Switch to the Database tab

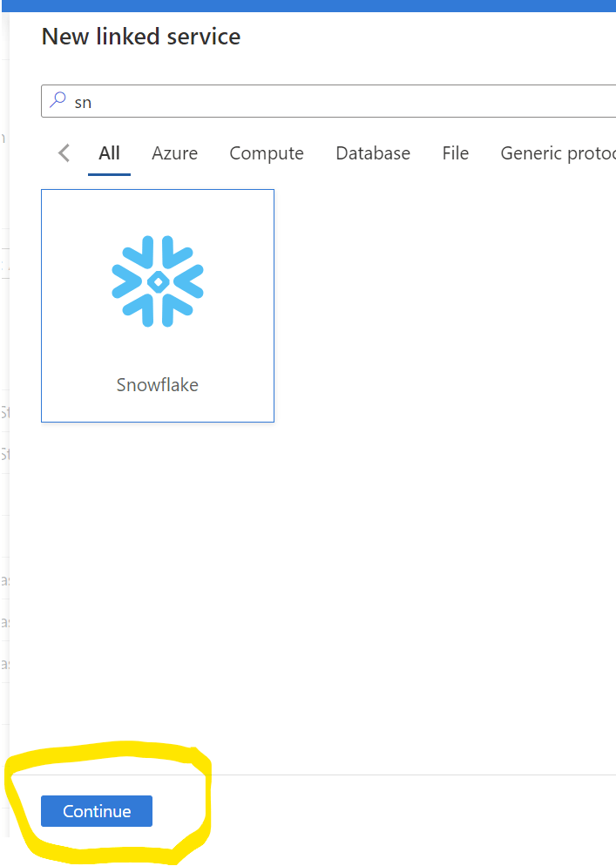[x=373, y=153]
